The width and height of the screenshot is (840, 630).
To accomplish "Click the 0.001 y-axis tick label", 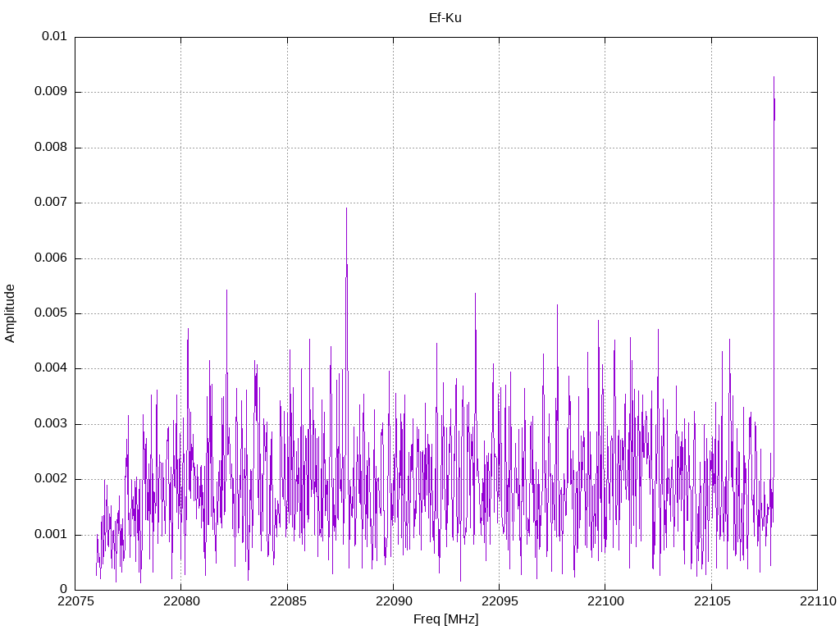I will pyautogui.click(x=51, y=535).
